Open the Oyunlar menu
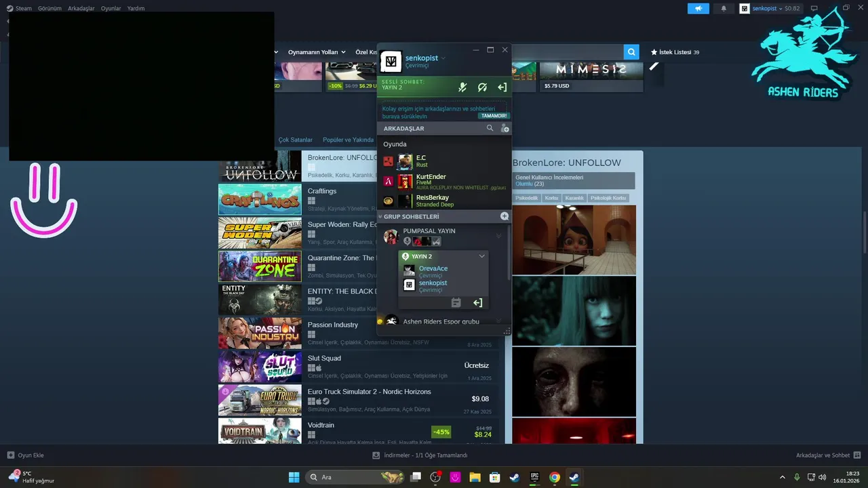The width and height of the screenshot is (868, 488). click(x=111, y=8)
